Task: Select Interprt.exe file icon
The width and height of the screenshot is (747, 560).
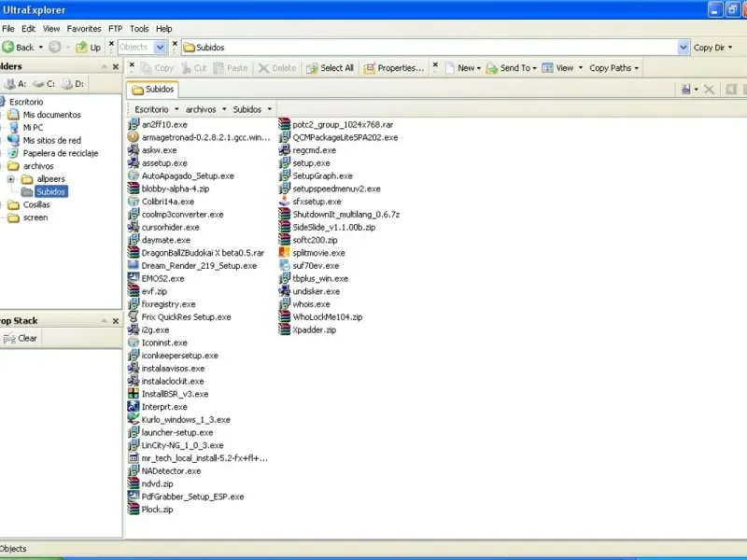Action: point(134,407)
